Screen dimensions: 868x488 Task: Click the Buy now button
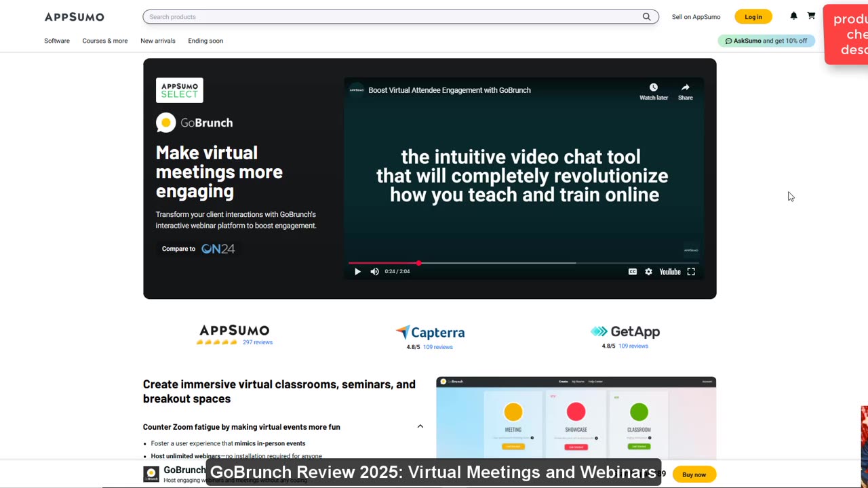pyautogui.click(x=694, y=474)
